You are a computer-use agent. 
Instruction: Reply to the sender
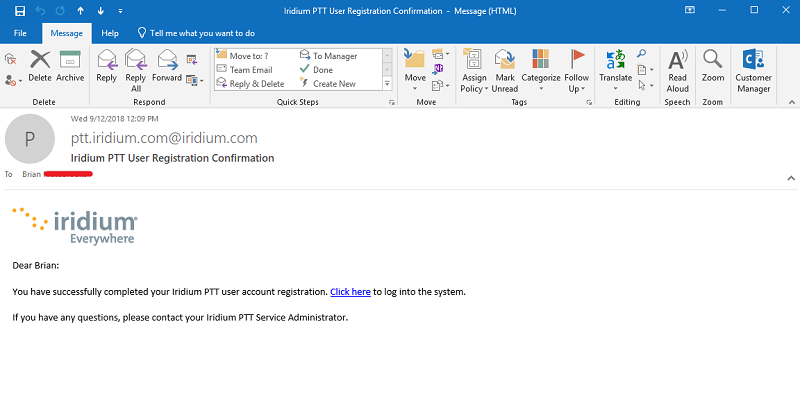point(107,66)
